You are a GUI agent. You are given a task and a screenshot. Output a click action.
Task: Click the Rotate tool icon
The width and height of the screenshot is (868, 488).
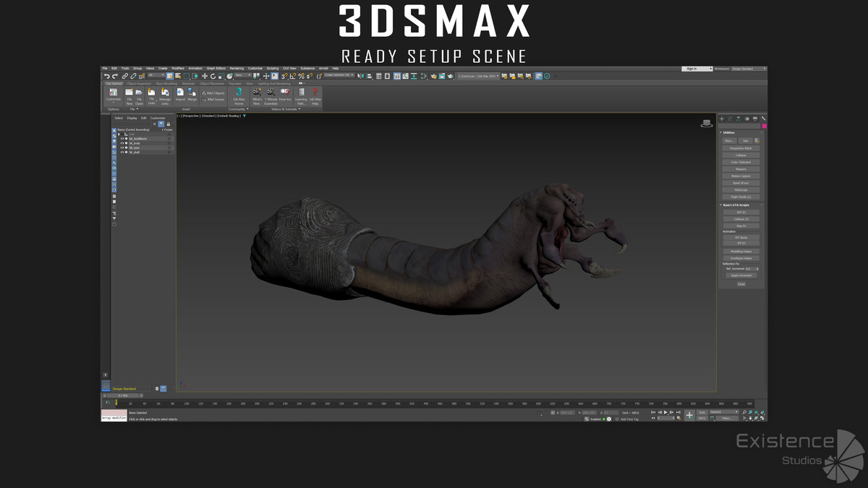point(213,76)
